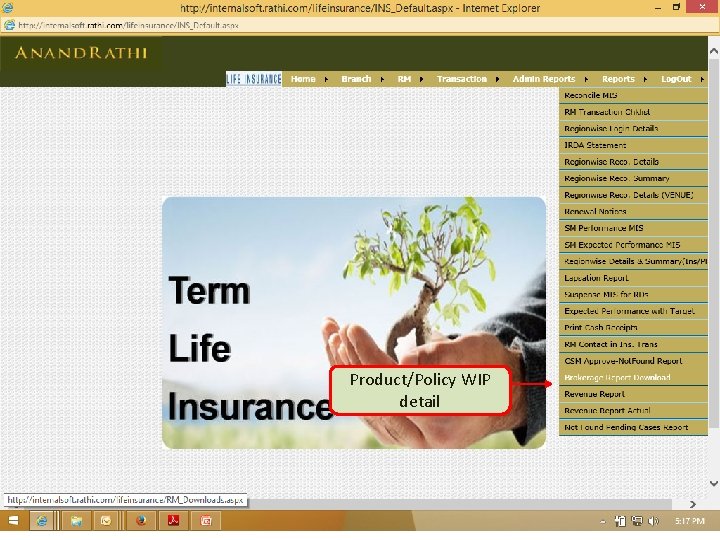This screenshot has width=720, height=540.
Task: Click the network tray icon
Action: (x=637, y=521)
